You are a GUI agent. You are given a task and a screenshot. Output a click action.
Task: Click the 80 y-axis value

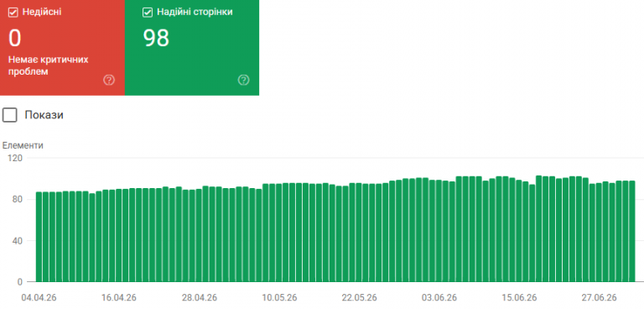click(x=18, y=200)
